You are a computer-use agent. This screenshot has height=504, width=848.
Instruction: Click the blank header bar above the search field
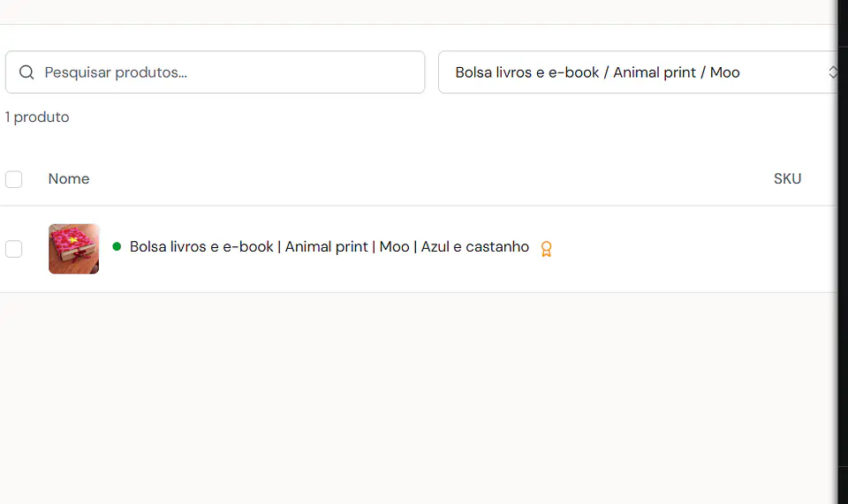(419, 11)
